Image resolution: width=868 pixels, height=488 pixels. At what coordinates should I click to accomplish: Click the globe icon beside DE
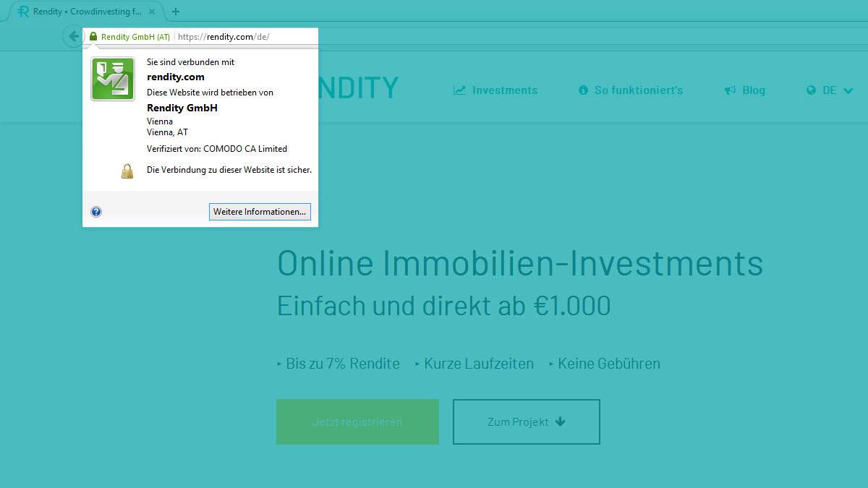tap(812, 90)
